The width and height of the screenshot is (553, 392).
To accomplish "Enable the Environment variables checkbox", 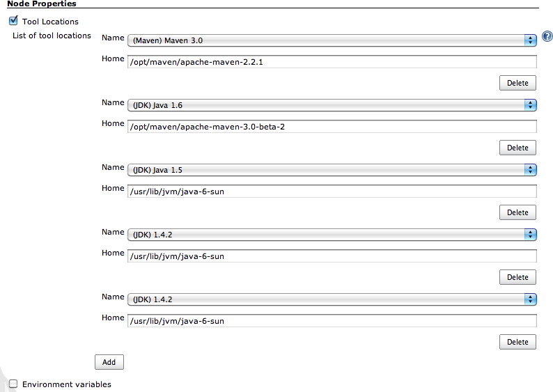I will (x=13, y=384).
